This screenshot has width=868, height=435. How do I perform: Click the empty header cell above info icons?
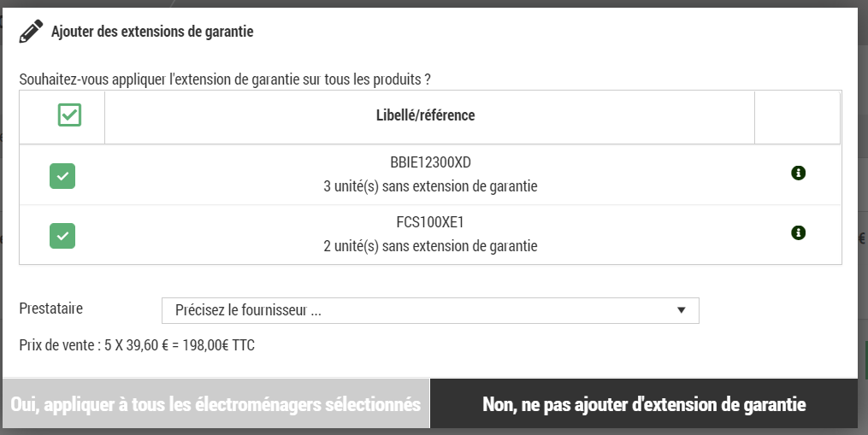797,116
